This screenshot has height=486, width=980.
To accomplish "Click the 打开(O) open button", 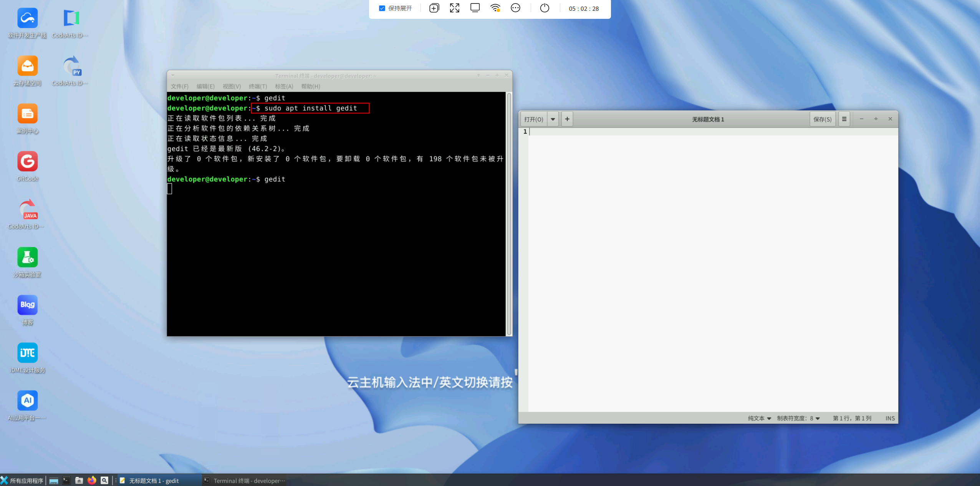I will pyautogui.click(x=533, y=119).
